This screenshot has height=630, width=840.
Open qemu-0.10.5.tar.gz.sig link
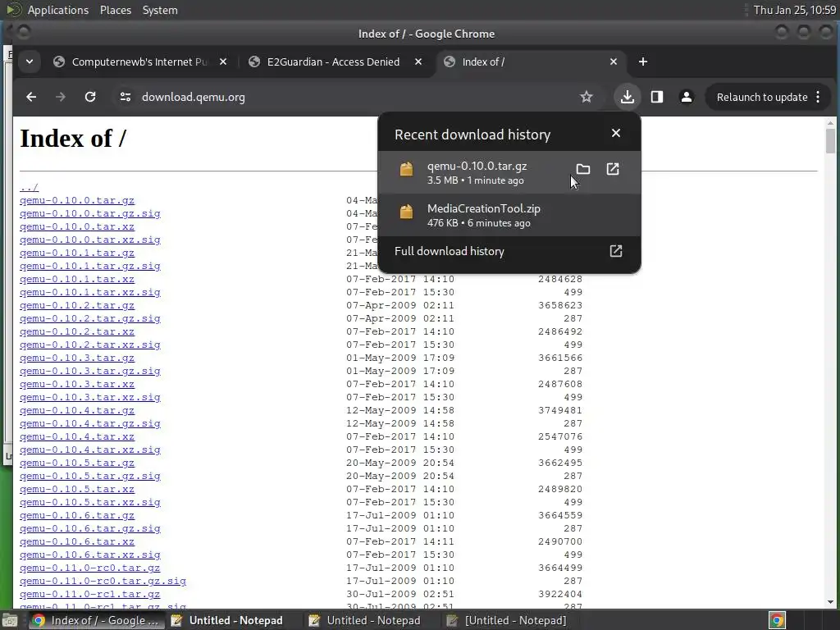point(90,476)
